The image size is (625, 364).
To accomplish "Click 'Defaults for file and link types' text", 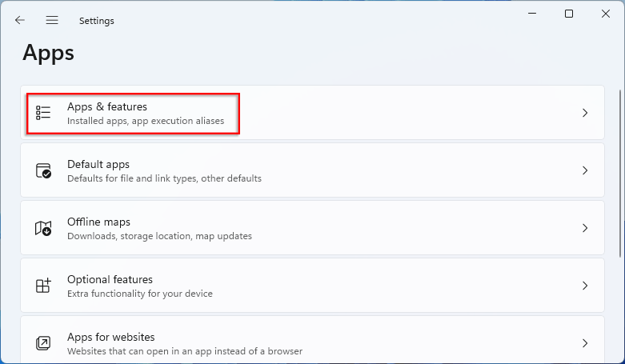I will (x=132, y=178).
